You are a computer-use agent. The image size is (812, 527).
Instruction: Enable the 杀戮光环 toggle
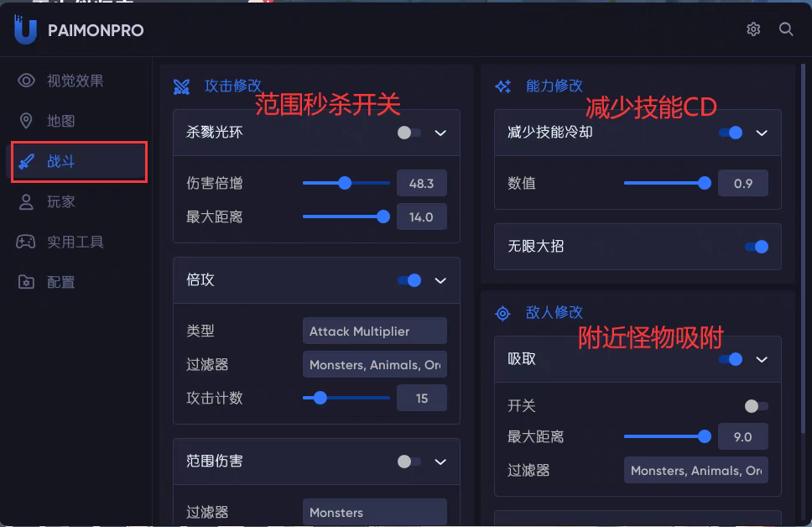(409, 133)
